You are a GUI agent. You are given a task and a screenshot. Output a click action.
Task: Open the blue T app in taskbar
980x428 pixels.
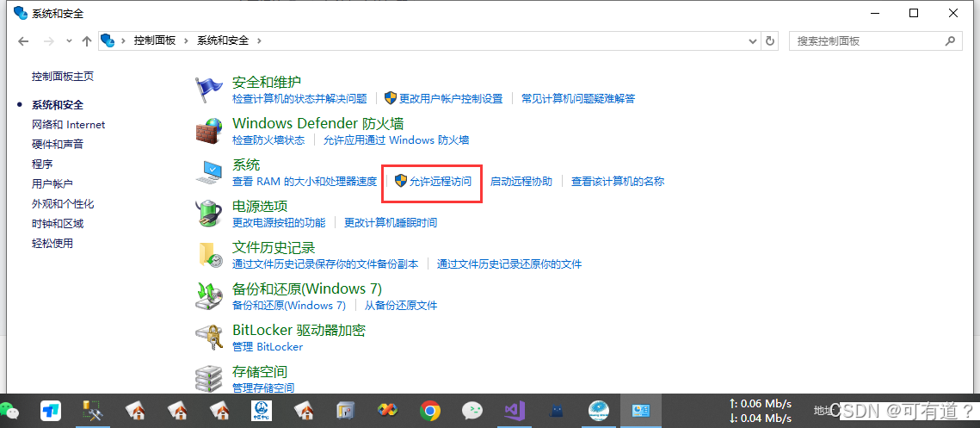click(51, 411)
